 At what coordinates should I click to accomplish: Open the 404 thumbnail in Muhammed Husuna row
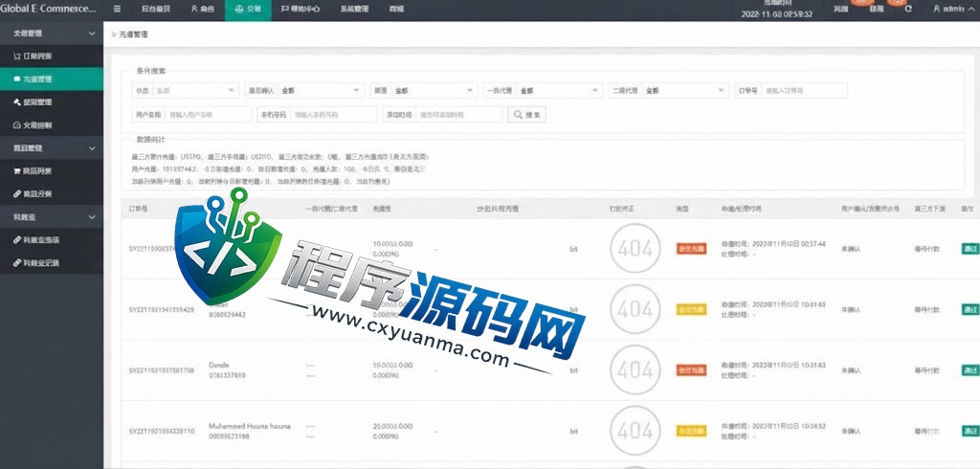point(635,430)
